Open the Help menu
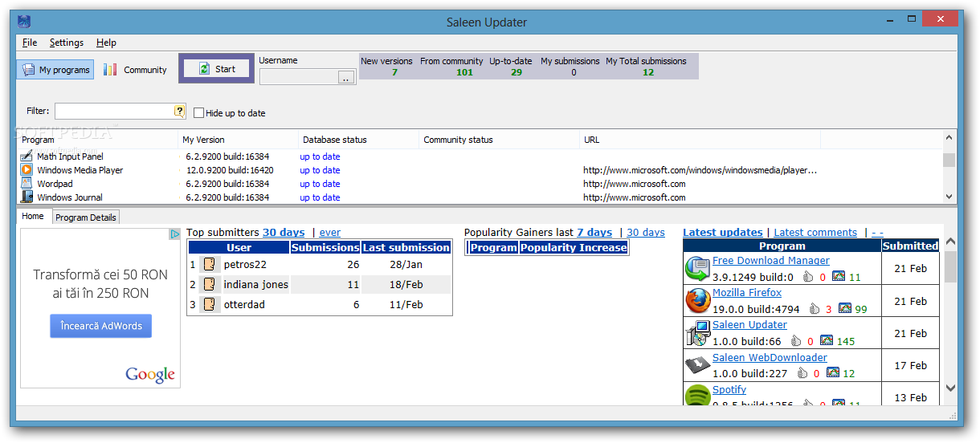The height and width of the screenshot is (443, 980). (106, 43)
